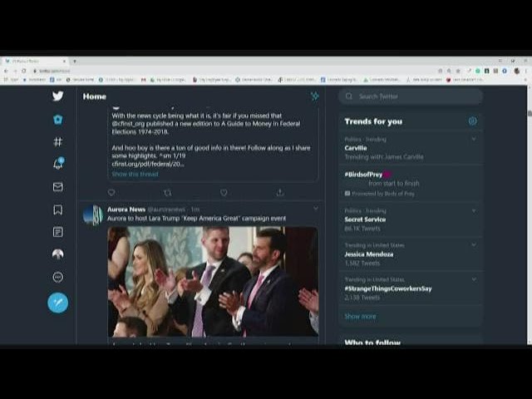Open Lists icon in sidebar
The height and width of the screenshot is (399, 532).
58,232
